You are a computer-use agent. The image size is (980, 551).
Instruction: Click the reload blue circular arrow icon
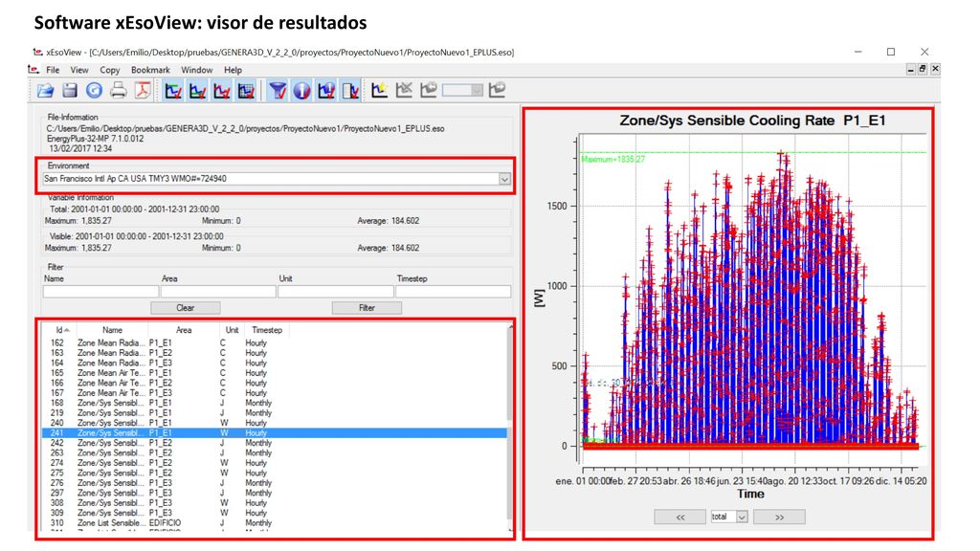(95, 91)
